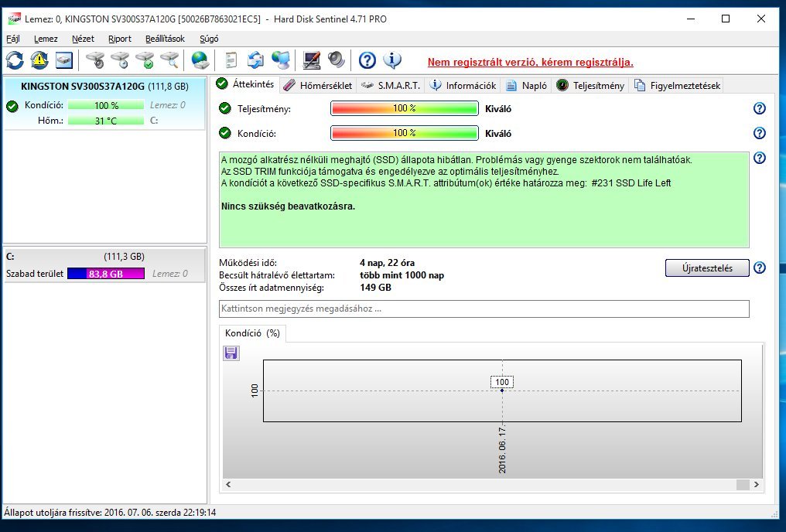Minimize the Hard Disk Sentinel window
The image size is (786, 532).
(692, 19)
